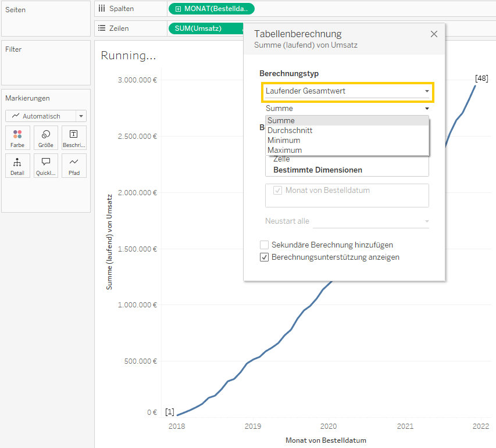This screenshot has width=496, height=448.
Task: Open the Automatisch mark type dropdown
Action: [x=45, y=116]
